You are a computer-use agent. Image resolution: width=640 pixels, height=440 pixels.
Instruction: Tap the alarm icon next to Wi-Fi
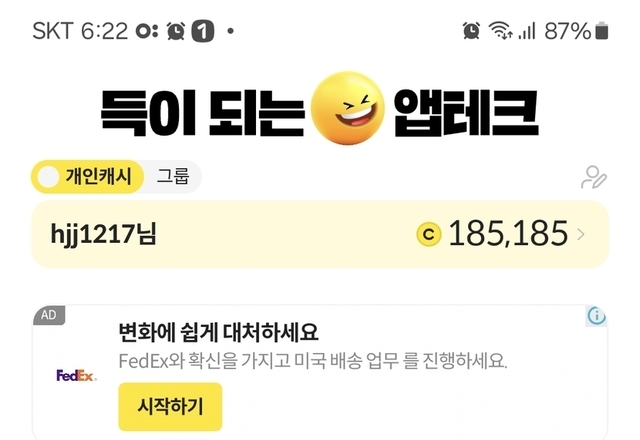coord(471,31)
